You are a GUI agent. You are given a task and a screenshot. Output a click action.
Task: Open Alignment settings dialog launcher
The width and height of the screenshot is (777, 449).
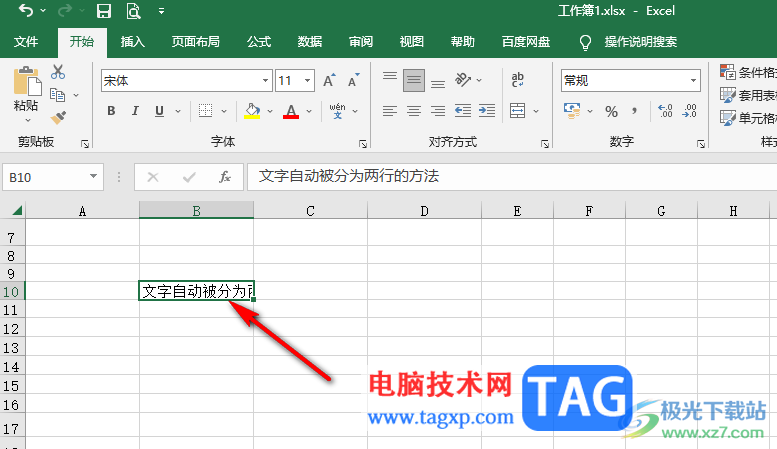[x=545, y=144]
